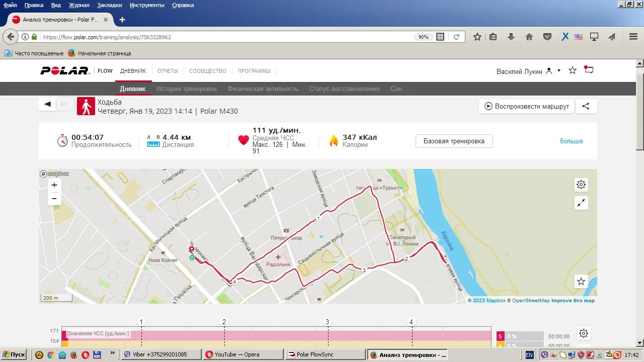Open the Справка menu

tap(183, 5)
